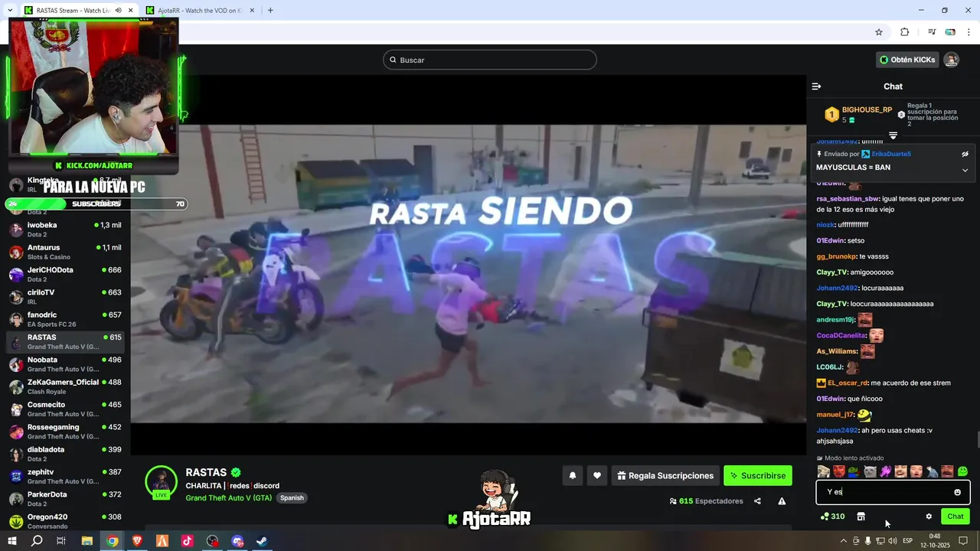Follow RASTAS with the heart button
Viewport: 980px width, 551px height.
[x=597, y=476]
